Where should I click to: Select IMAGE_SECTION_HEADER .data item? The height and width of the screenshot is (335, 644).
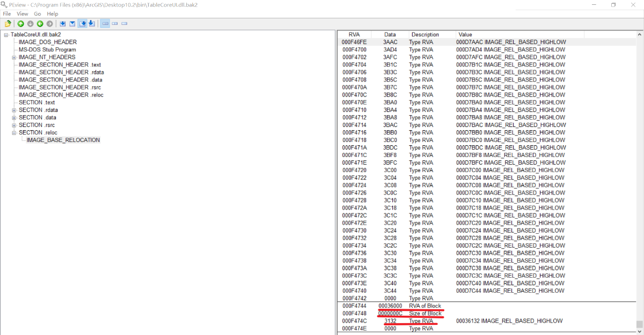pyautogui.click(x=60, y=79)
